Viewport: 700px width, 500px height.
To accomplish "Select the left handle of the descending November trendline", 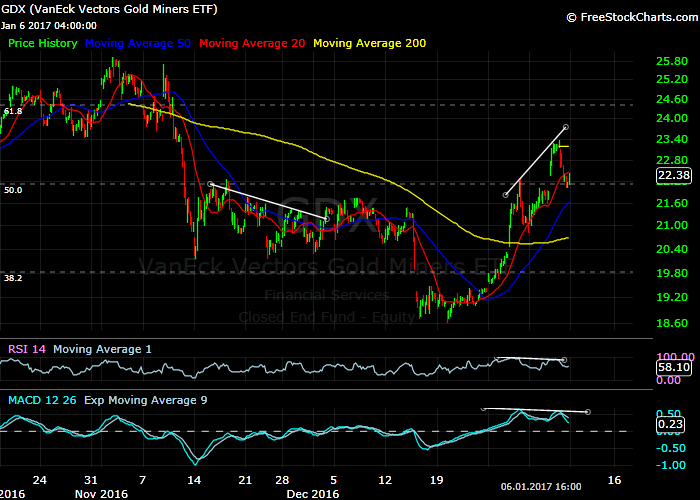I will 211,184.
